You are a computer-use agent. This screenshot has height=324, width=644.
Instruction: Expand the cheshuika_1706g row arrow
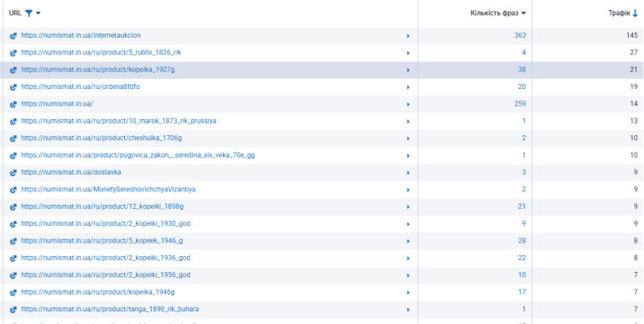pyautogui.click(x=408, y=138)
